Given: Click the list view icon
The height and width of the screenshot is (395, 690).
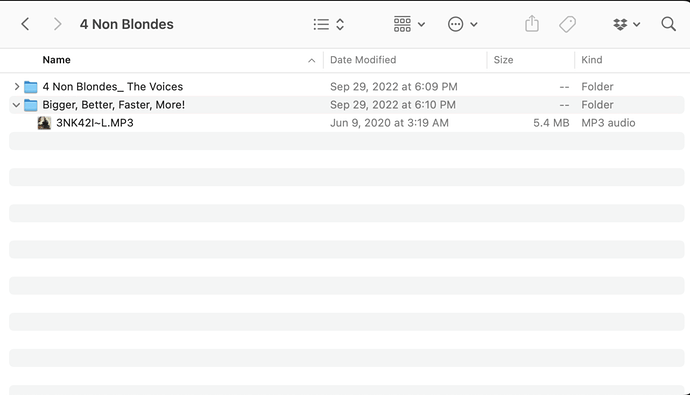Looking at the screenshot, I should click(321, 24).
